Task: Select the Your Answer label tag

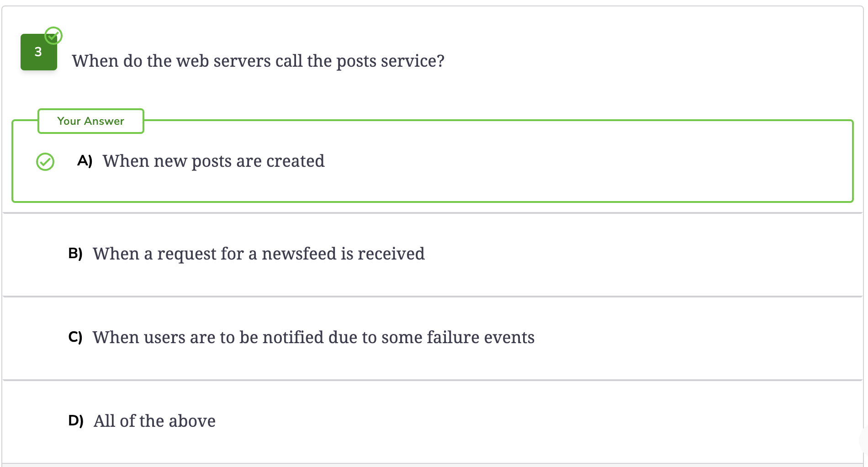Action: (x=91, y=121)
